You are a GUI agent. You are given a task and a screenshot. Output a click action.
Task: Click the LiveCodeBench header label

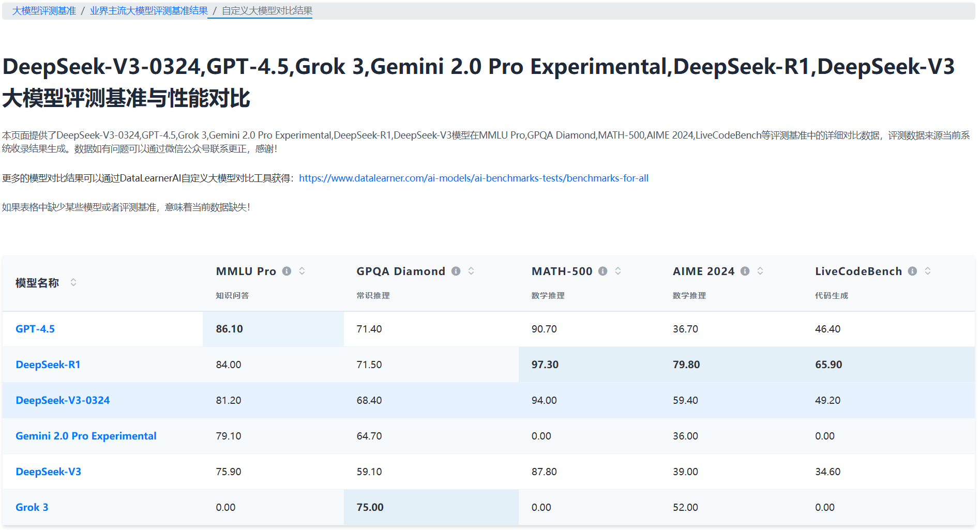pyautogui.click(x=858, y=271)
